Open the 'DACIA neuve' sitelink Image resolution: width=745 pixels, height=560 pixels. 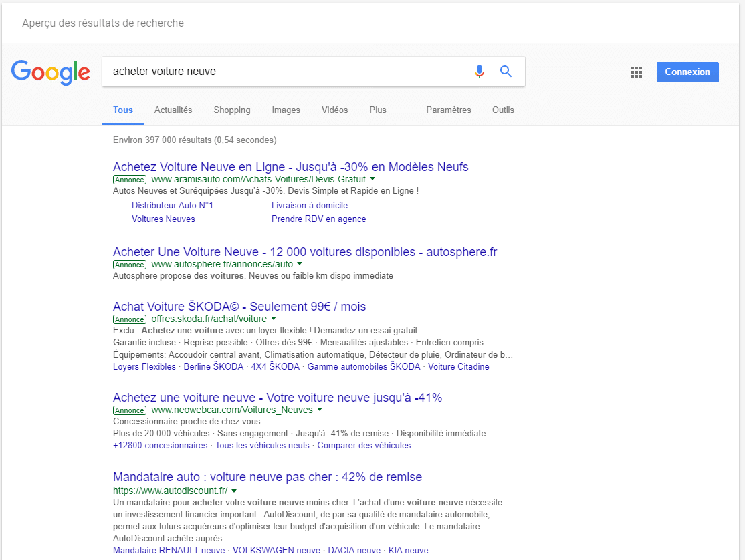pyautogui.click(x=354, y=551)
